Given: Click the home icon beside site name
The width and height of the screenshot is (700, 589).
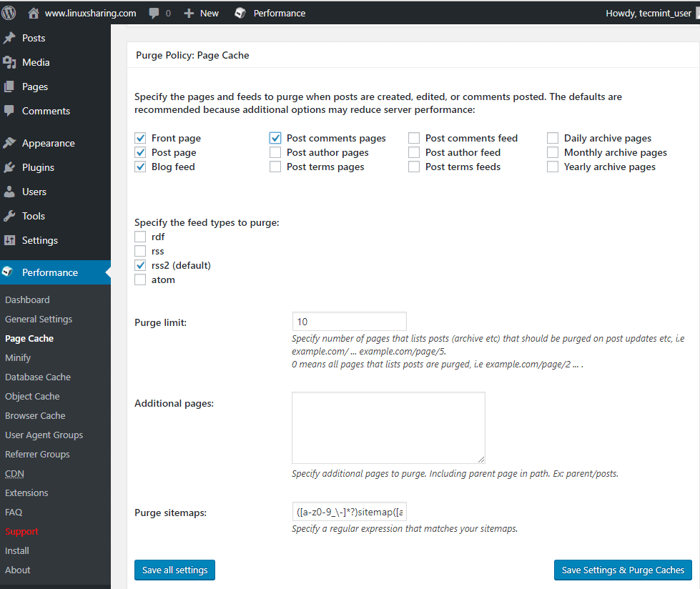Looking at the screenshot, I should (34, 13).
